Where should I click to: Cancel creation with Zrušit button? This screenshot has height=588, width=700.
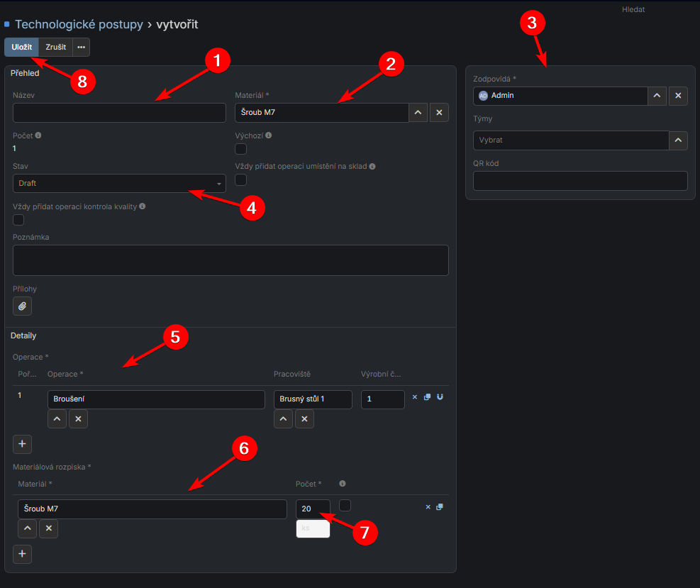56,47
